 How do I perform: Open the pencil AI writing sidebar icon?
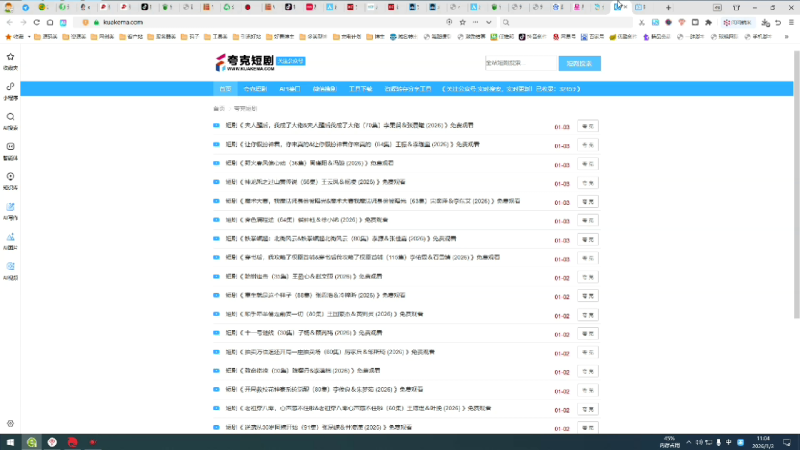click(x=10, y=207)
